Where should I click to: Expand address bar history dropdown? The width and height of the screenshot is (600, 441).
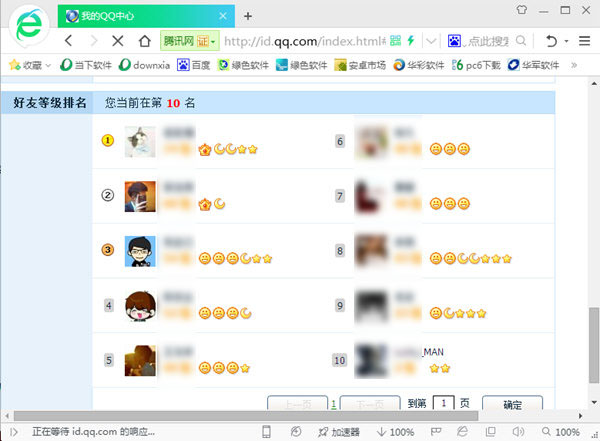tap(431, 41)
